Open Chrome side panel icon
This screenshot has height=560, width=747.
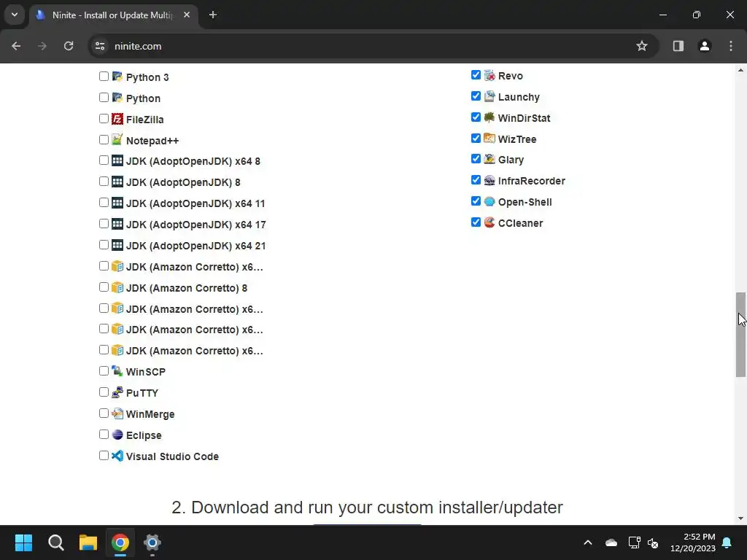pyautogui.click(x=678, y=46)
